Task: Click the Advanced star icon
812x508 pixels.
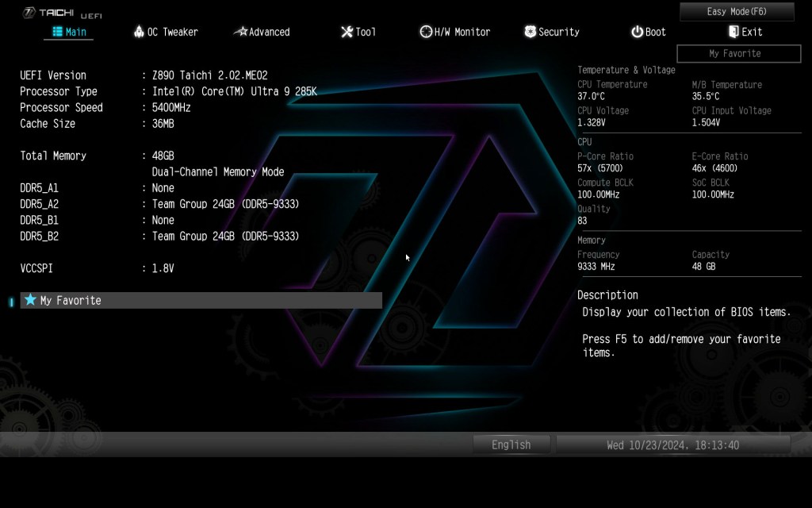Action: [241, 32]
